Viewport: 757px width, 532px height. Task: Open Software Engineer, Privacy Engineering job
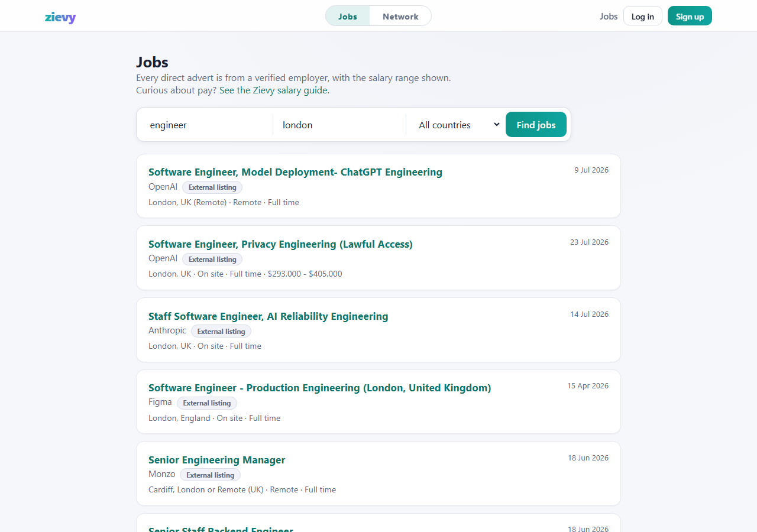(280, 244)
